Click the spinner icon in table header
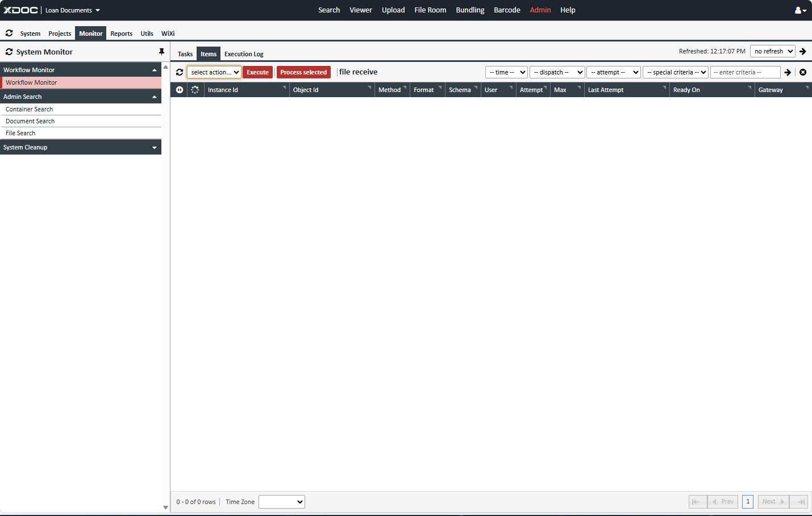The height and width of the screenshot is (516, 812). 195,90
